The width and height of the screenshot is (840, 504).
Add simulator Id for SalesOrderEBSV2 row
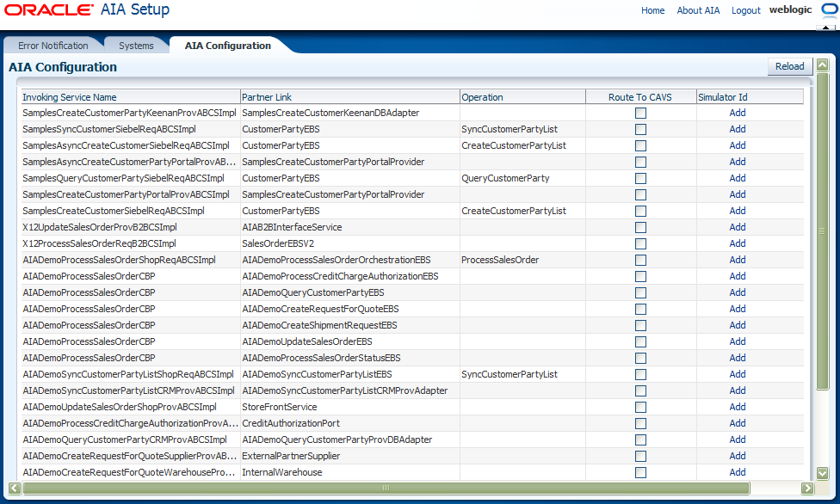coord(737,243)
